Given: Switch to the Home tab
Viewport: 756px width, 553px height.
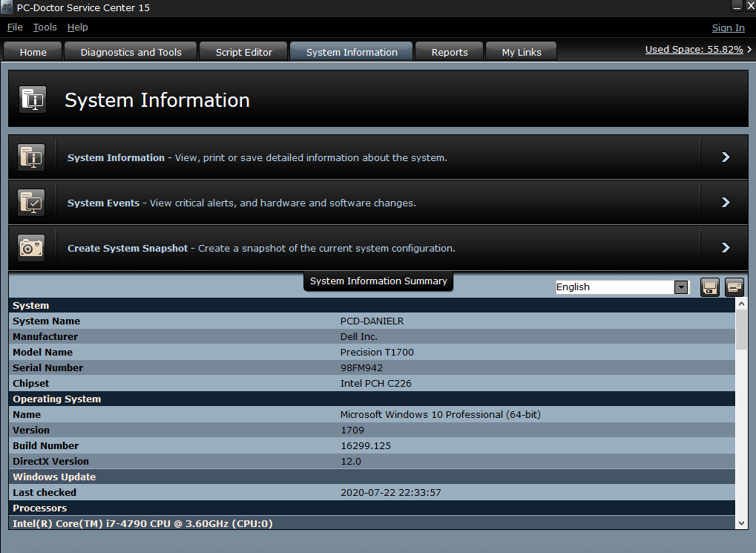Looking at the screenshot, I should pos(33,52).
